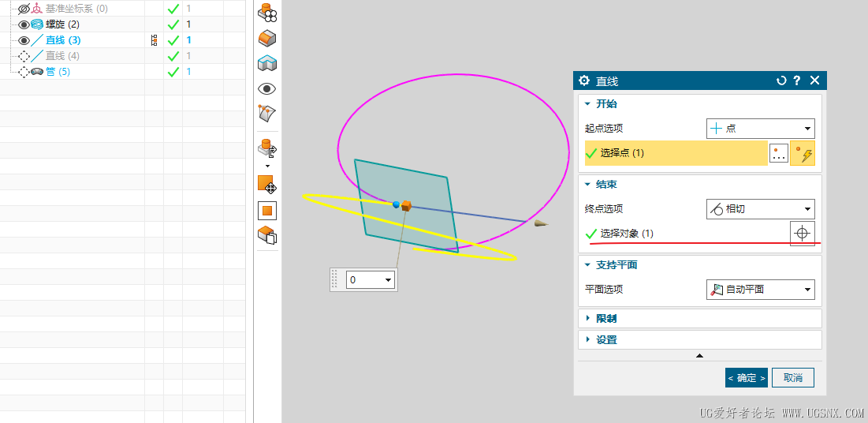This screenshot has height=423, width=868.
Task: Click the green checkmark on 螺旋 (2) row
Action: (173, 24)
